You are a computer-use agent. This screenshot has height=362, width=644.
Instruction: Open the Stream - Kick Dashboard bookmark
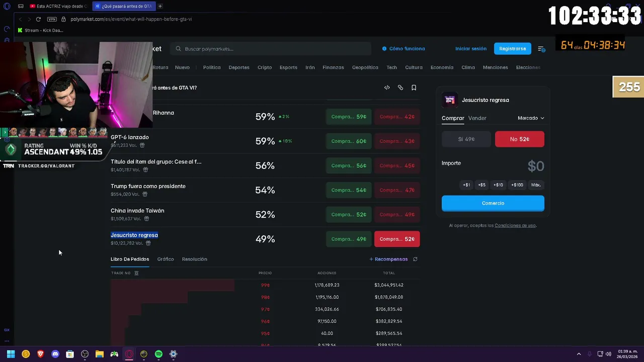pyautogui.click(x=40, y=30)
